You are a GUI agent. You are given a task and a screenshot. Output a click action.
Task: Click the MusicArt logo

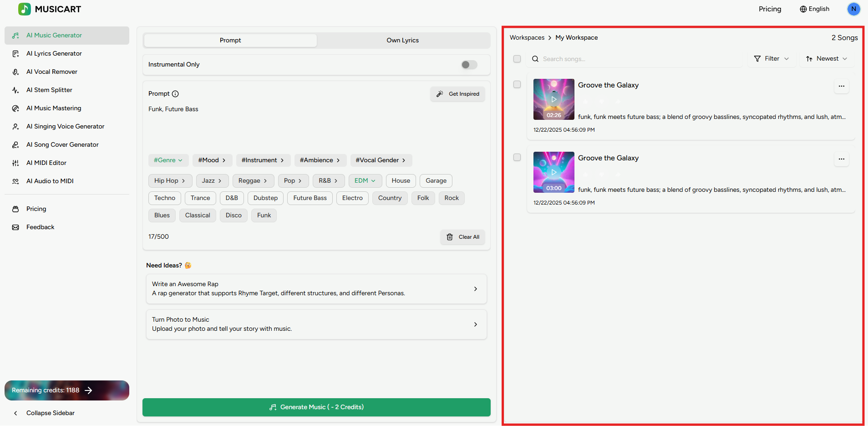(50, 9)
